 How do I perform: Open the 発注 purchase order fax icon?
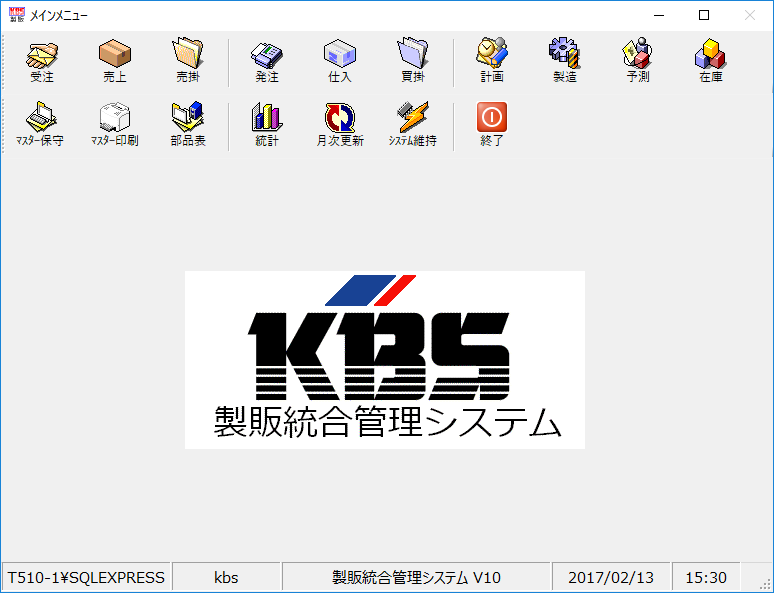coord(267,62)
